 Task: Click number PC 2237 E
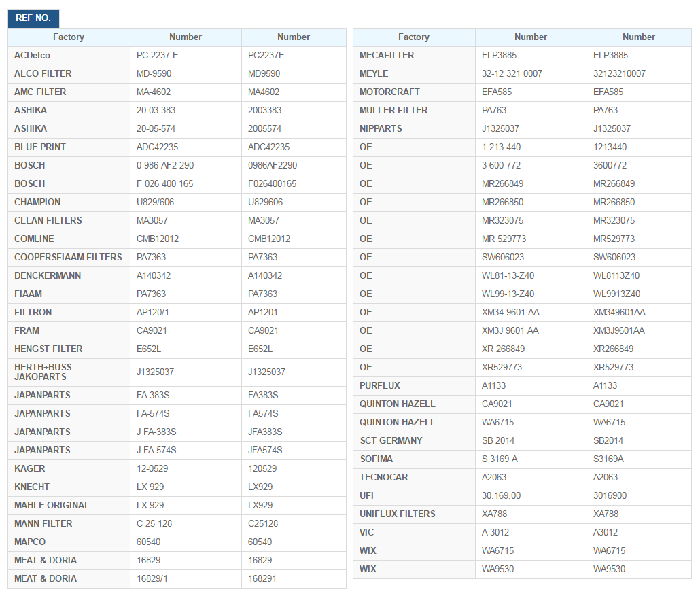[157, 55]
